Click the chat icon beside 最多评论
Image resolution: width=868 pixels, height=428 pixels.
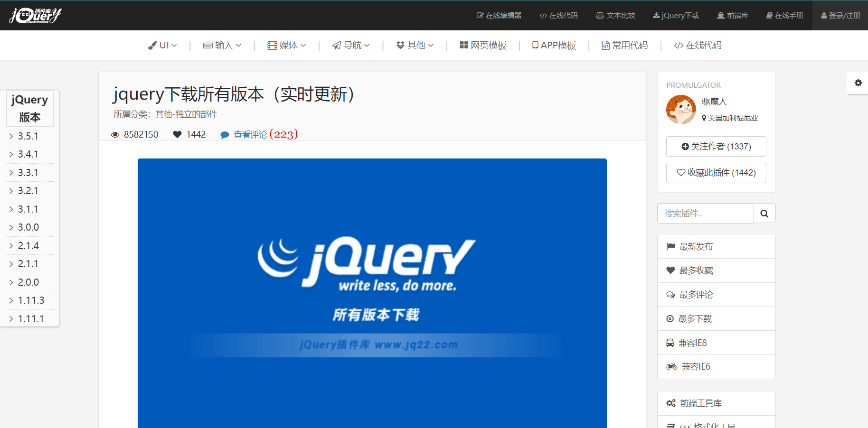click(670, 295)
